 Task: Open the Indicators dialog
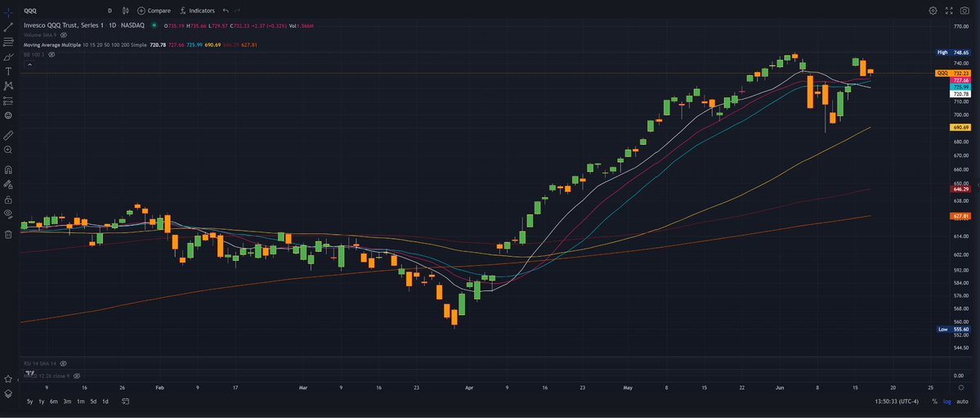197,11
